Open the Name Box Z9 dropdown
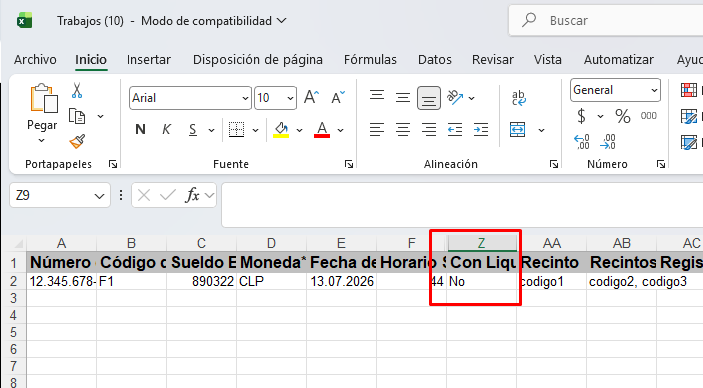Image resolution: width=703 pixels, height=388 pixels. click(99, 196)
